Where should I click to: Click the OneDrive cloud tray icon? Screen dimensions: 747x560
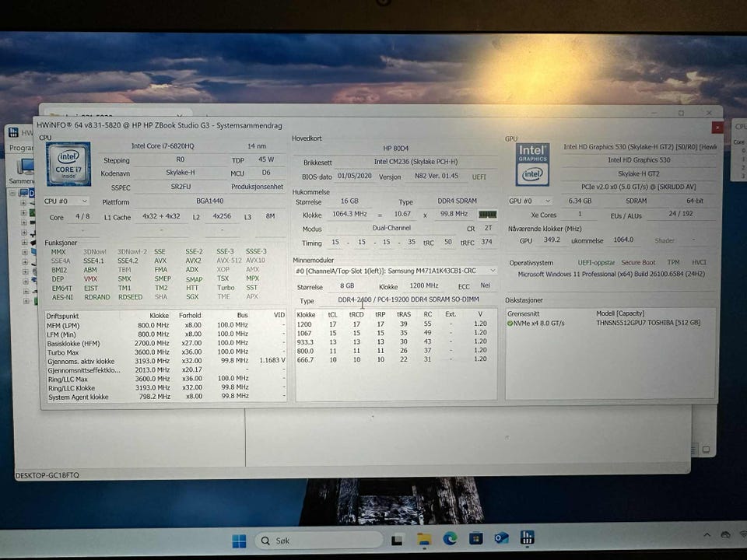pos(725,535)
